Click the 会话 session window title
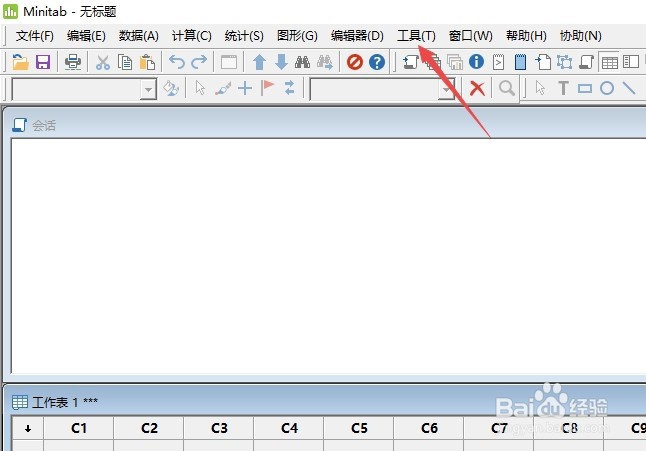Viewport: 646px width, 451px height. (44, 125)
